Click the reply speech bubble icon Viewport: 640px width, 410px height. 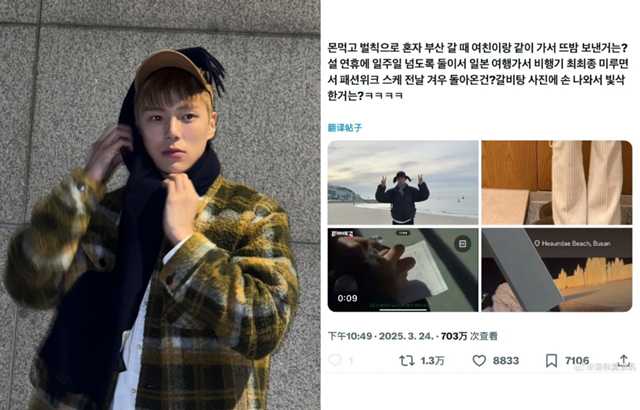click(x=335, y=360)
